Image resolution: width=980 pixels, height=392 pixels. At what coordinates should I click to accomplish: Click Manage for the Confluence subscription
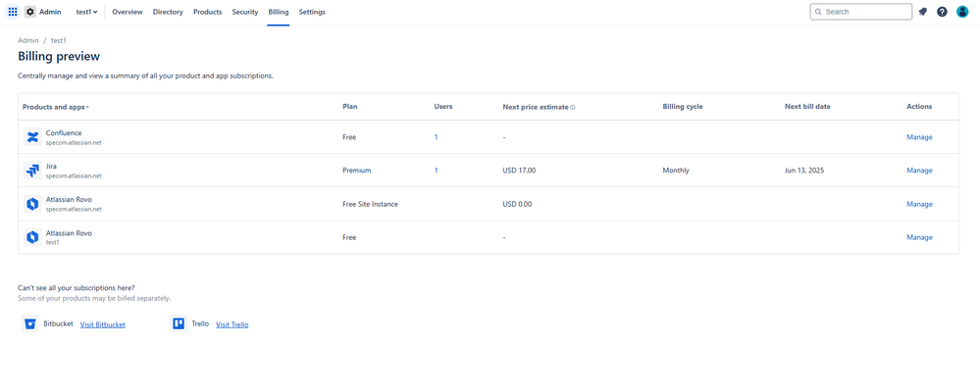(919, 137)
